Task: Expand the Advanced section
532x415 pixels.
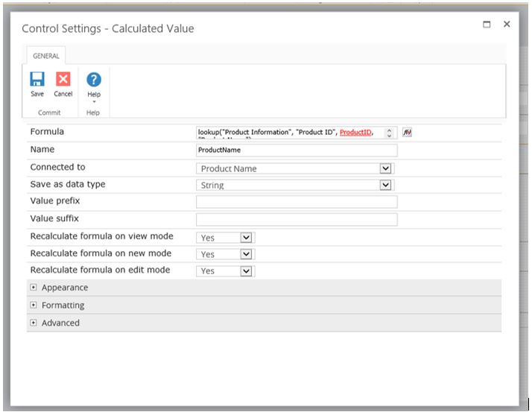Action: coord(34,323)
